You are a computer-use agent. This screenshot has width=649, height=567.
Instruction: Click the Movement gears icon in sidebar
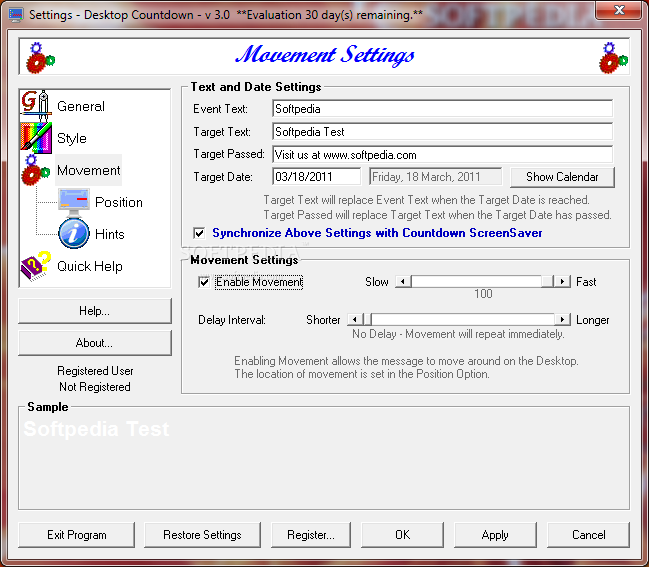click(x=36, y=170)
